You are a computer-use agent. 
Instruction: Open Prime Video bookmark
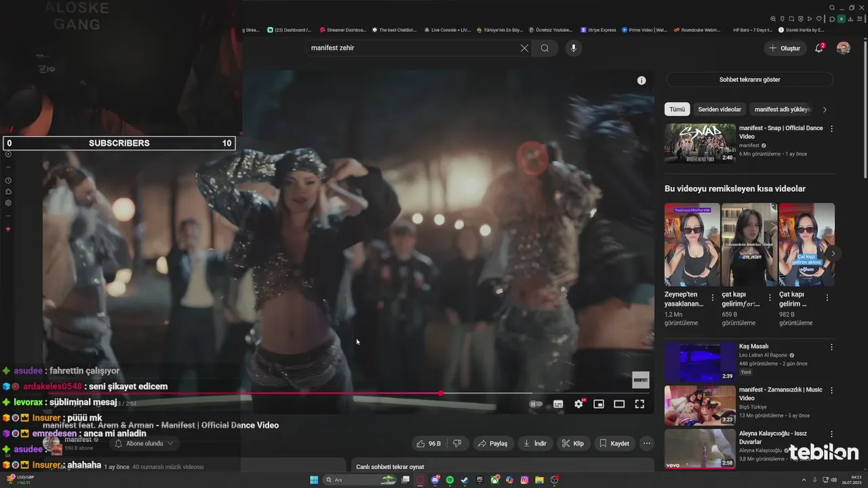(x=644, y=30)
